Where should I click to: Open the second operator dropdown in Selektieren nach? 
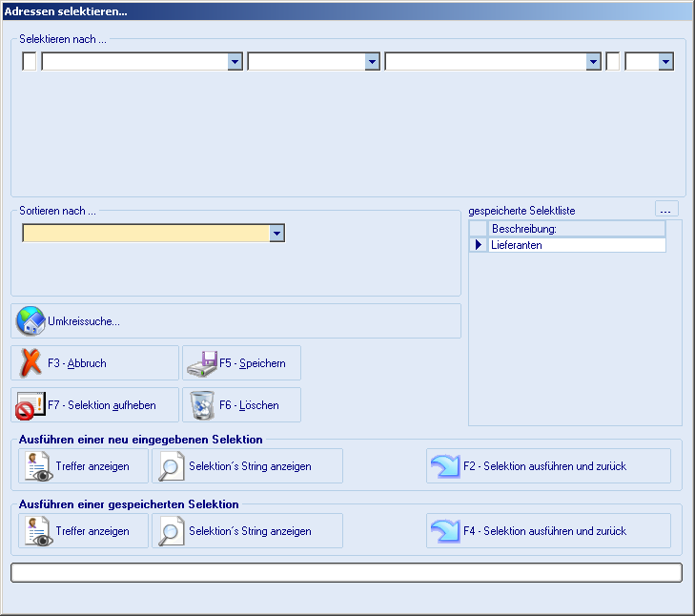pyautogui.click(x=373, y=62)
